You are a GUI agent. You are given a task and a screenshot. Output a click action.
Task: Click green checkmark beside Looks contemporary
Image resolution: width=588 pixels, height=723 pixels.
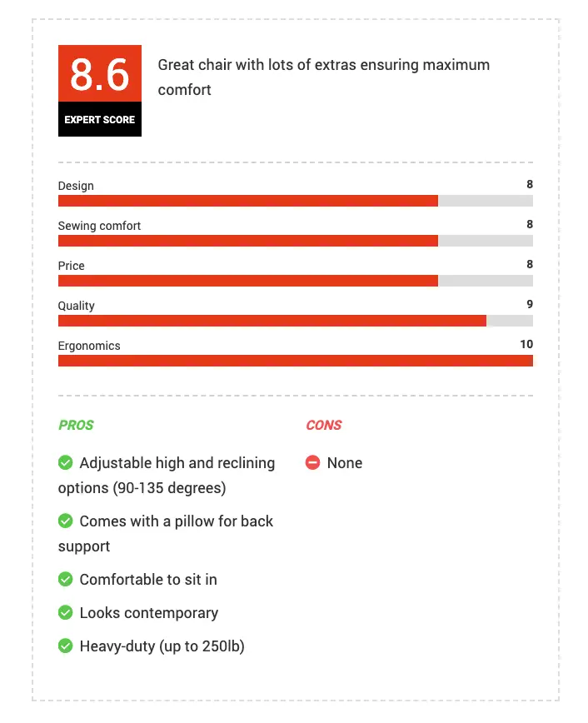tap(66, 612)
